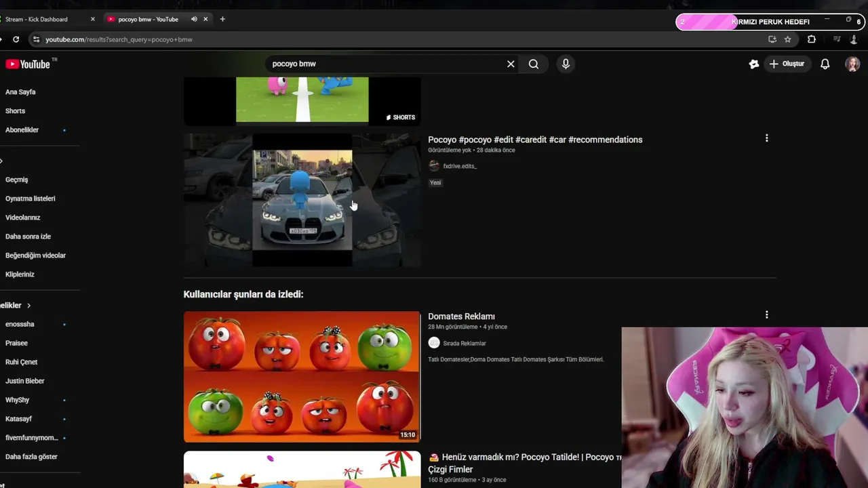Viewport: 868px width, 488px height.
Task: Close the pocoyo bmw YouTube tab
Action: (205, 19)
